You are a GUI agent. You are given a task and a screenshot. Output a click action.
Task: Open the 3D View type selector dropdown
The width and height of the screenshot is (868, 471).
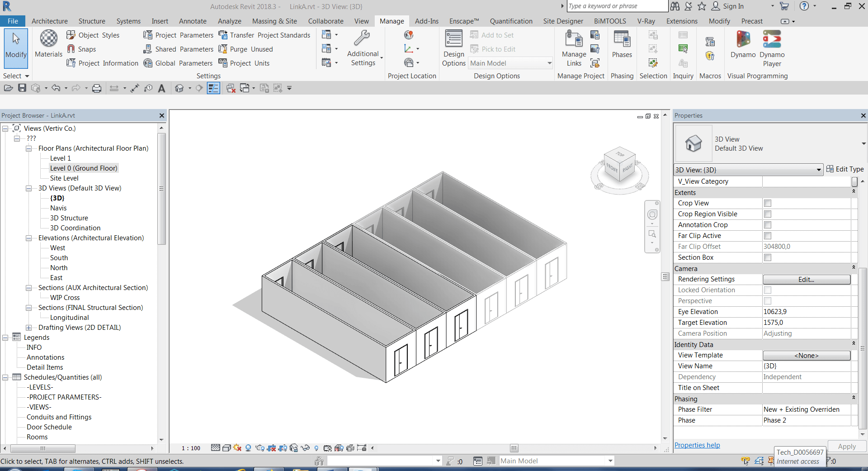[819, 170]
